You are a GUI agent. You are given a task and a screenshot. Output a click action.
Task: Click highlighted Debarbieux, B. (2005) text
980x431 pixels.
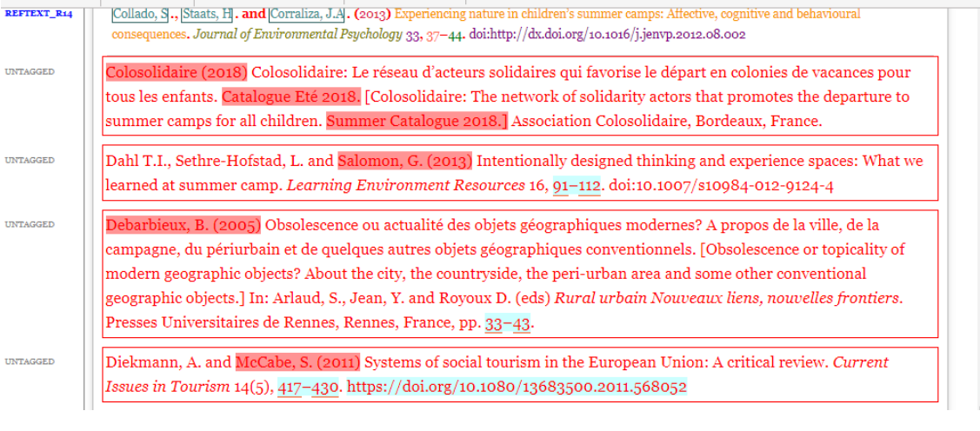click(183, 225)
